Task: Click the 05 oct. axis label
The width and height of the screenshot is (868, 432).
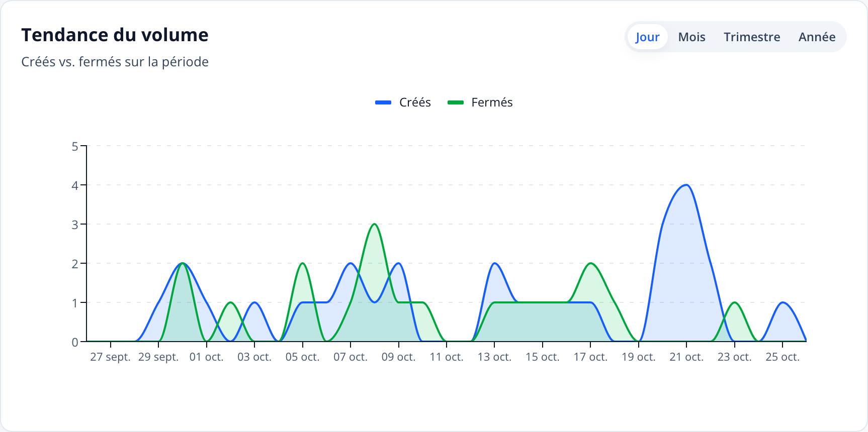Action: tap(302, 357)
